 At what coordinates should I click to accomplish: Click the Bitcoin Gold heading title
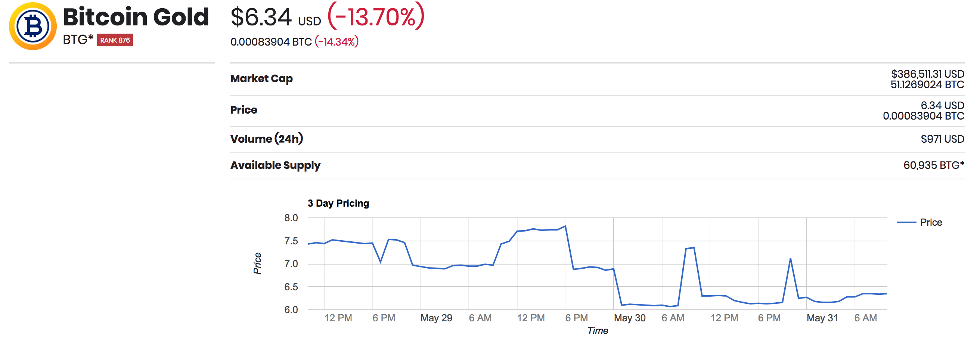pyautogui.click(x=136, y=17)
